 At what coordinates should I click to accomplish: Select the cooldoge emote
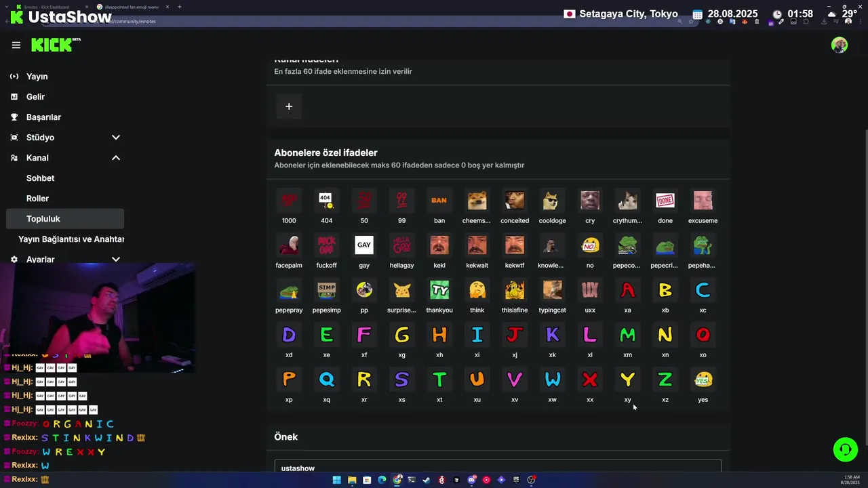coord(552,201)
